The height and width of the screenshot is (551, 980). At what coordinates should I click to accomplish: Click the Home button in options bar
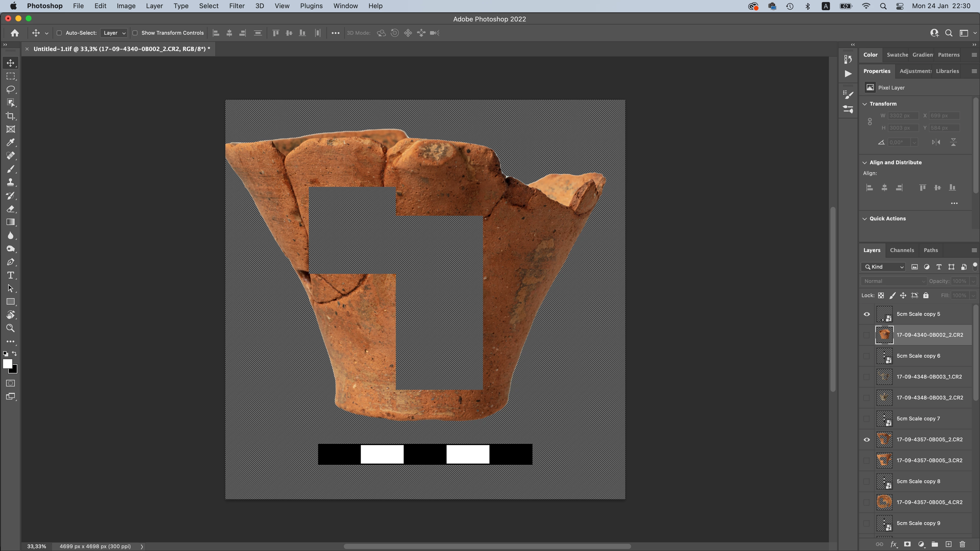(15, 33)
